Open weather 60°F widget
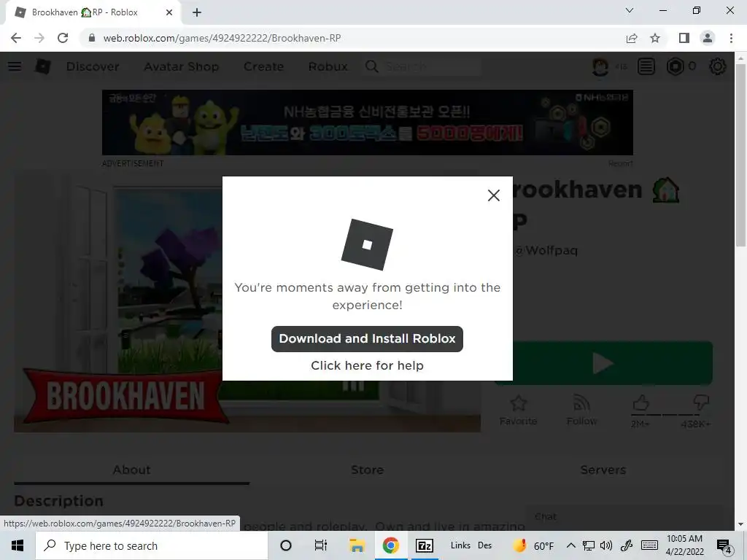The height and width of the screenshot is (560, 747). (533, 545)
